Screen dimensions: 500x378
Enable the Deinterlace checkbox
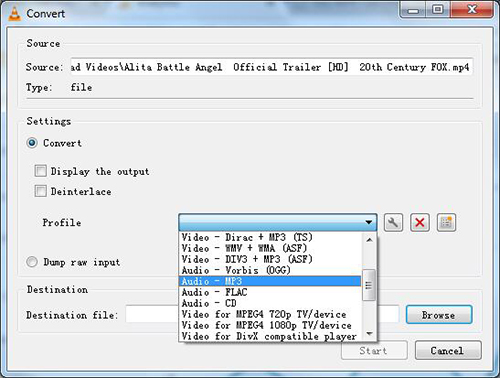(40, 191)
